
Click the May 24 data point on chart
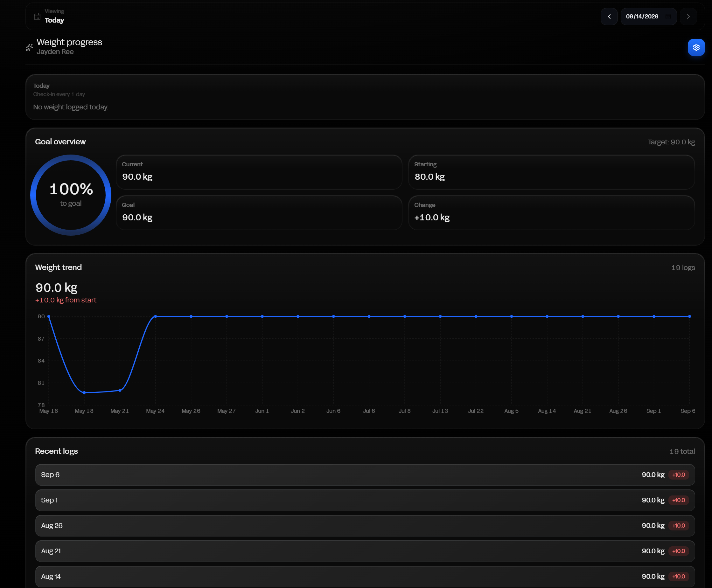(x=156, y=316)
